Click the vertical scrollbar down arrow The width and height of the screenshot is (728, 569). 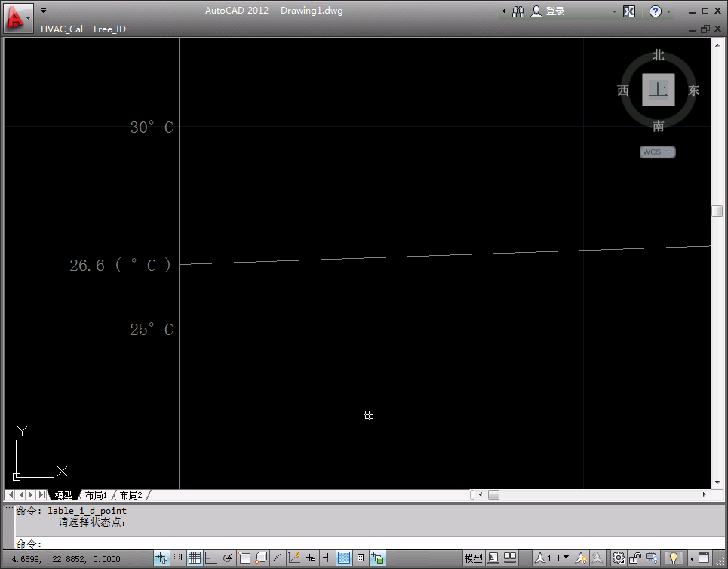pos(717,483)
